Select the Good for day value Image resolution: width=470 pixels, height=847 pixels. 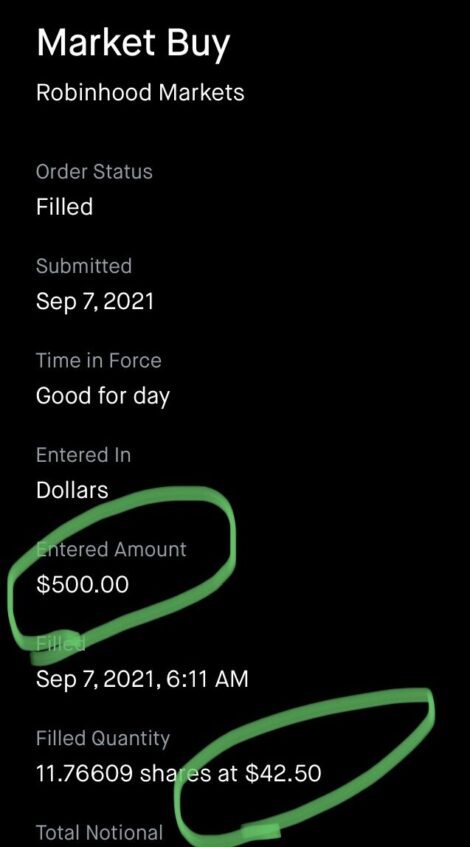pyautogui.click(x=103, y=397)
